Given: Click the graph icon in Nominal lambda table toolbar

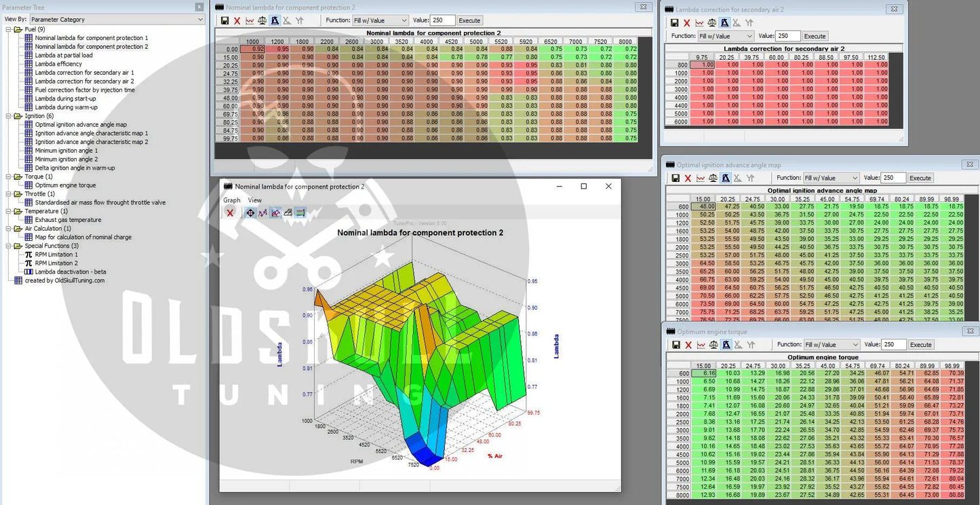Looking at the screenshot, I should click(250, 20).
